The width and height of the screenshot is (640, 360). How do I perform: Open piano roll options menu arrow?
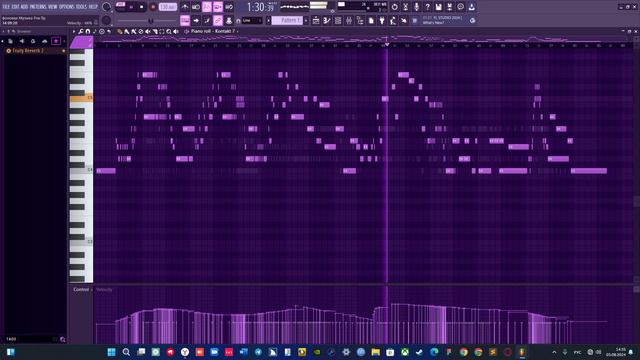click(x=74, y=31)
